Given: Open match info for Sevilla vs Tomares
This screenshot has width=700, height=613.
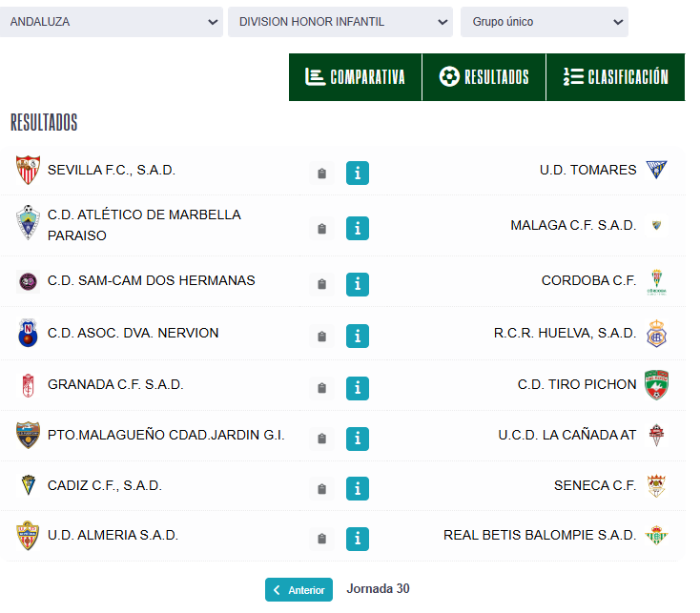Looking at the screenshot, I should [x=357, y=174].
